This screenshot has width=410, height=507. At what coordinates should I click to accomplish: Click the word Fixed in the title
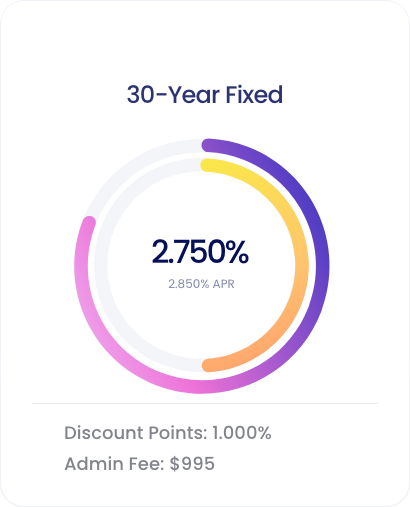[x=254, y=95]
